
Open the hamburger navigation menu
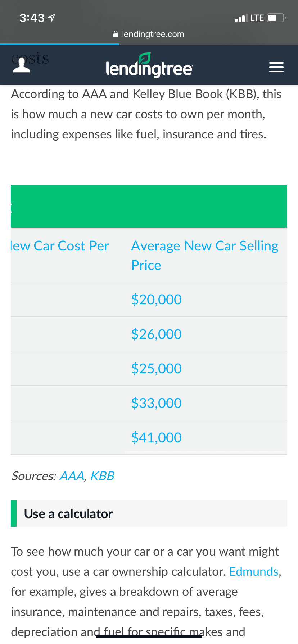[276, 67]
